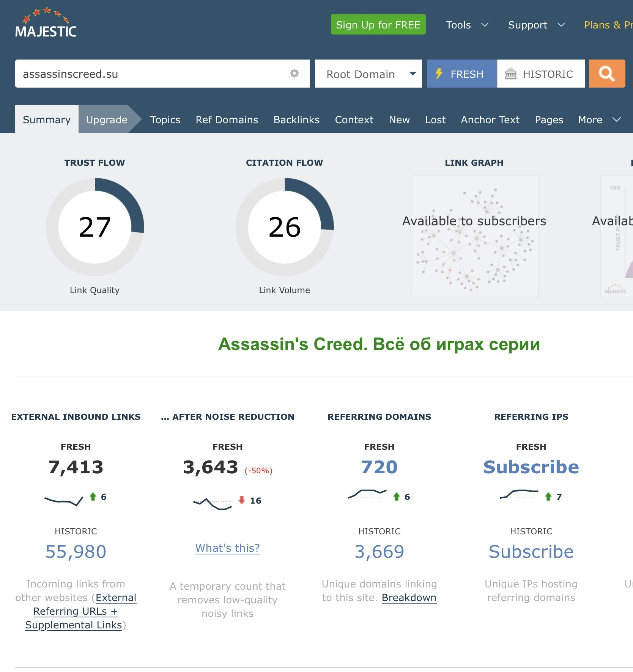Switch to the Summary tab

47,119
